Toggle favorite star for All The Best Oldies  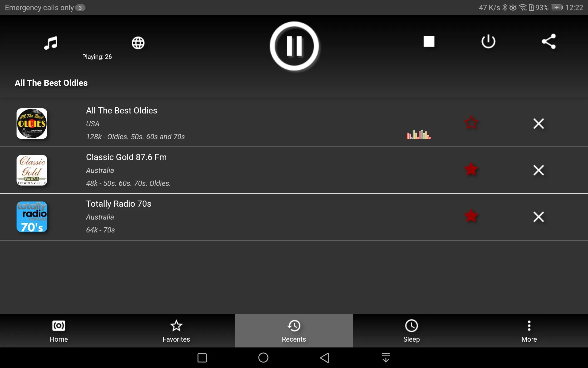pos(471,123)
